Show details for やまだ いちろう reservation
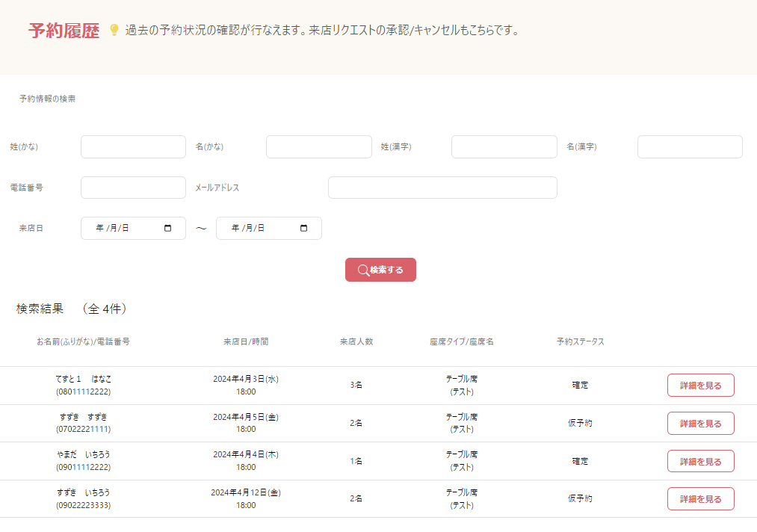 click(700, 461)
